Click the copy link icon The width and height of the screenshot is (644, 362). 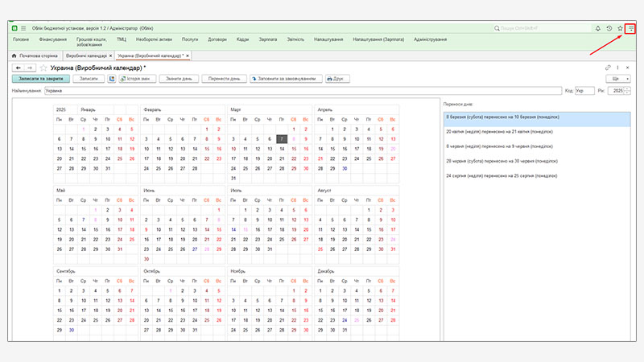(606, 68)
